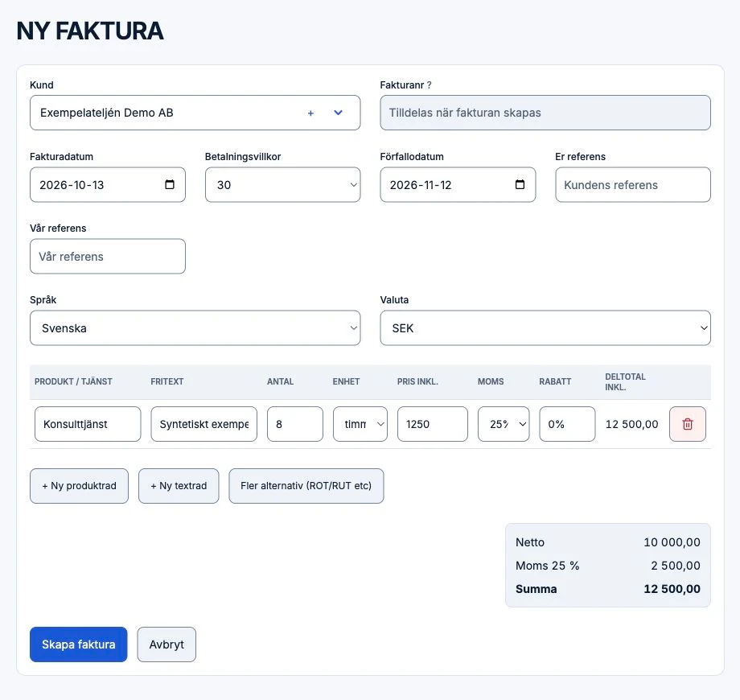Click the ENHET column header
The width and height of the screenshot is (740, 700).
coord(346,381)
